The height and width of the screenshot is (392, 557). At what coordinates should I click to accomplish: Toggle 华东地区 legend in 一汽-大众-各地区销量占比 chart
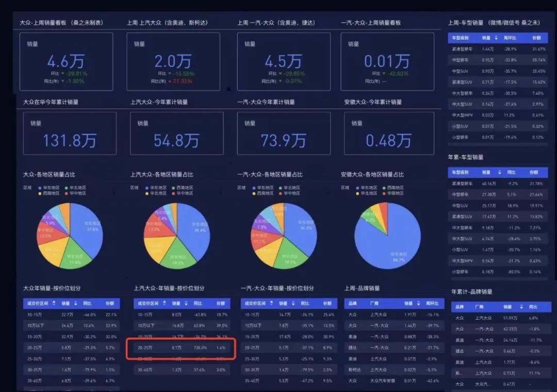263,188
